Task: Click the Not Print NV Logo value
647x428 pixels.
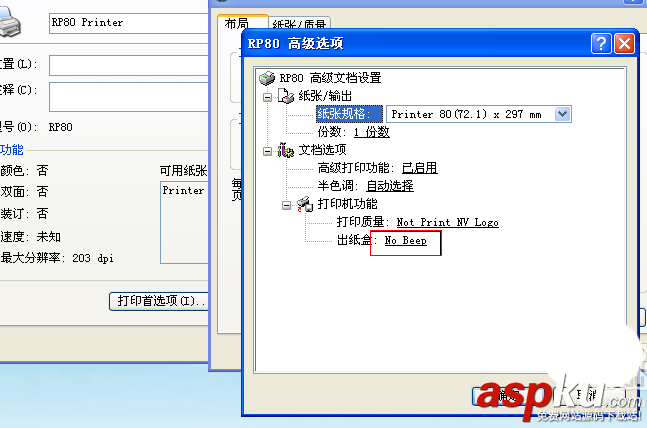Action: [x=448, y=222]
